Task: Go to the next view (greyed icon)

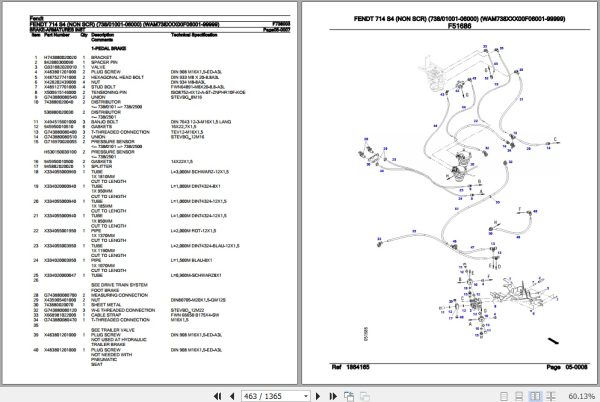Action: (365, 396)
